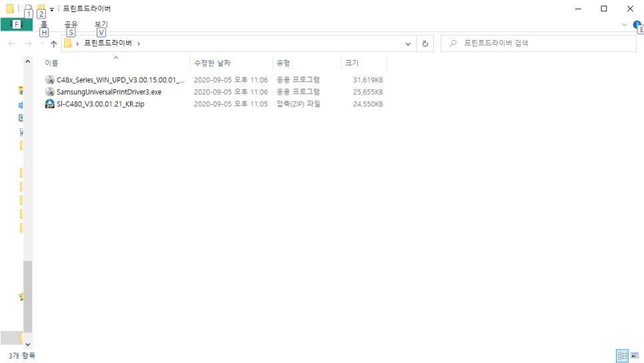Expand the address bar history dropdown

click(408, 43)
